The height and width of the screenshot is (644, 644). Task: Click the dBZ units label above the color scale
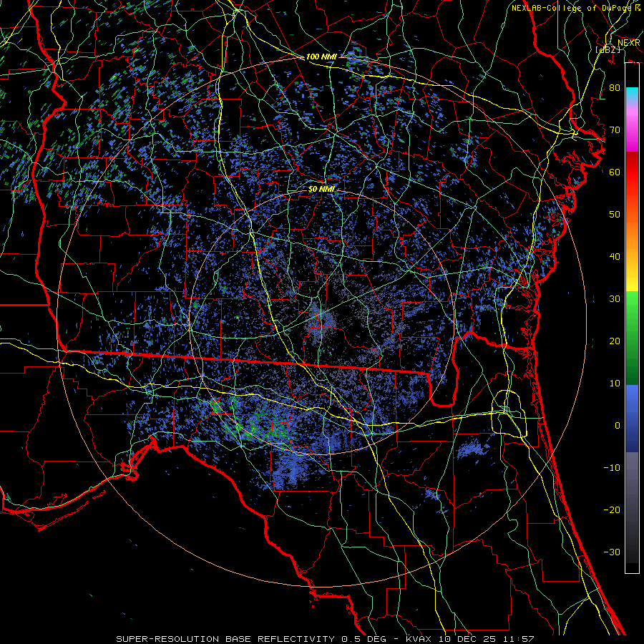click(x=608, y=49)
